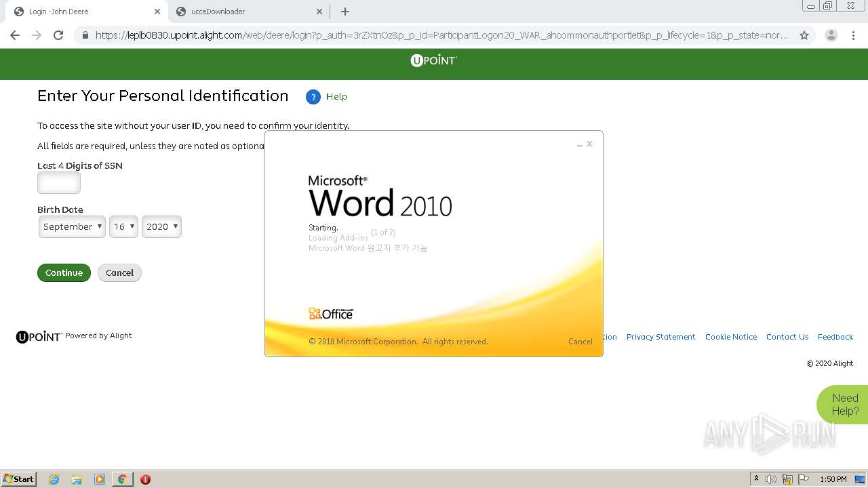Open the file explorer taskbar icon
868x488 pixels.
pos(77,479)
